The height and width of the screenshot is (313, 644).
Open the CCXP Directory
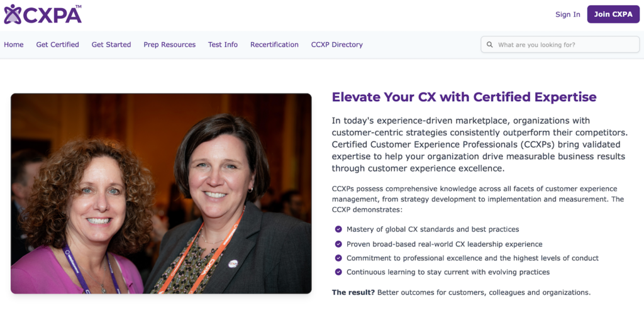(x=336, y=45)
